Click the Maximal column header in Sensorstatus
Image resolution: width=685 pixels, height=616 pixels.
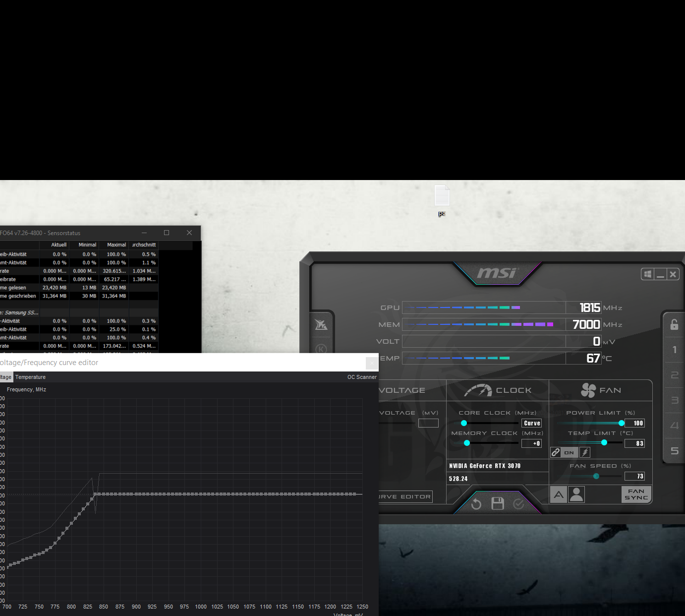[x=116, y=245]
